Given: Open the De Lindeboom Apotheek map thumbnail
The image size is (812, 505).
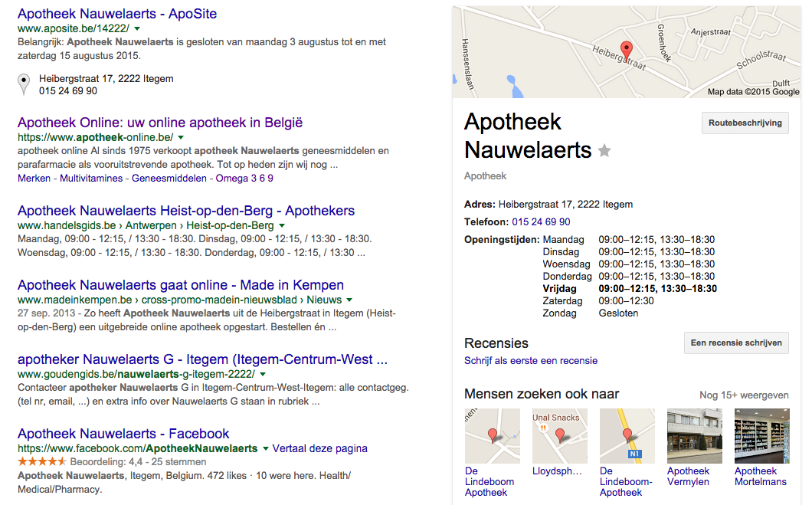Looking at the screenshot, I should [493, 435].
